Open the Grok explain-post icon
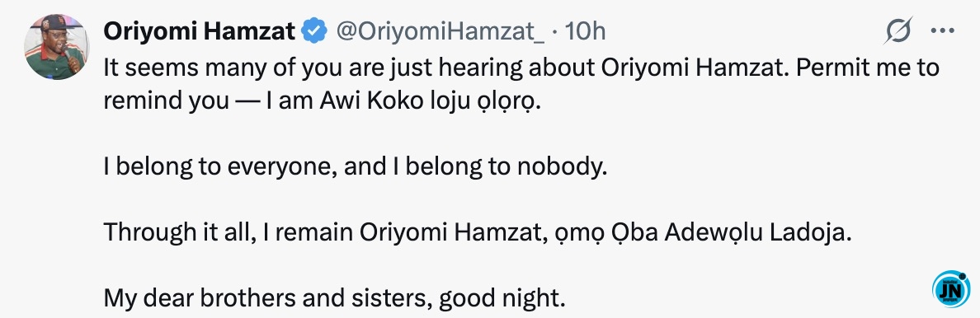980x318 pixels. [898, 30]
